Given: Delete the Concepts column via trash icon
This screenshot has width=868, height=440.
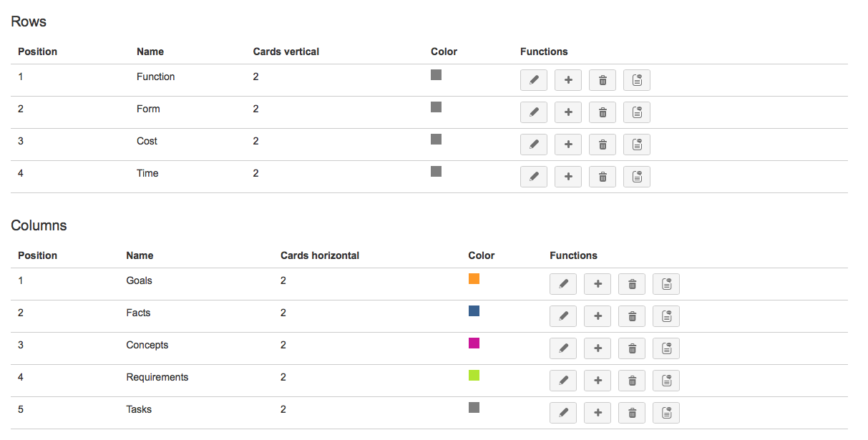Looking at the screenshot, I should [631, 348].
